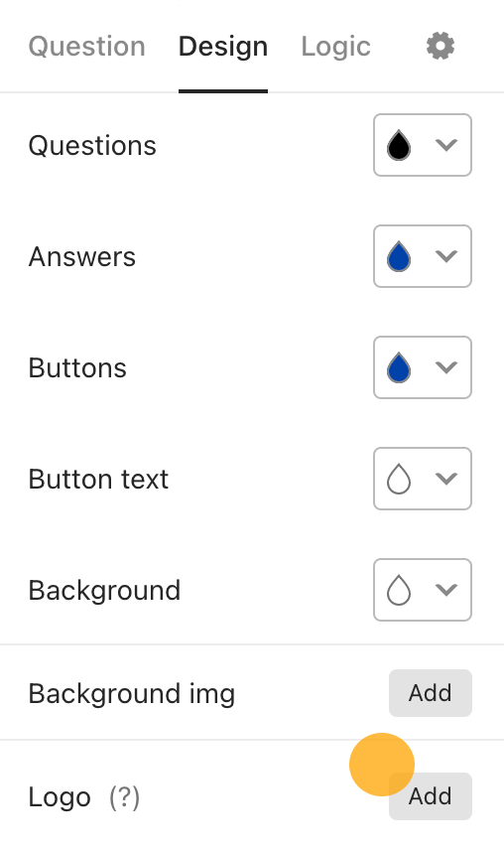Image resolution: width=504 pixels, height=850 pixels.
Task: Click the blue droplet icon for Buttons
Action: pos(399,367)
